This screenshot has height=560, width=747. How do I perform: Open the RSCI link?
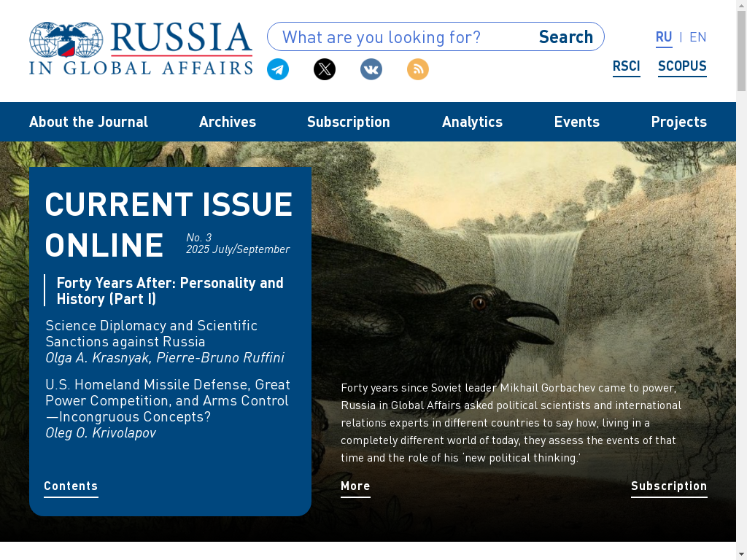point(626,66)
